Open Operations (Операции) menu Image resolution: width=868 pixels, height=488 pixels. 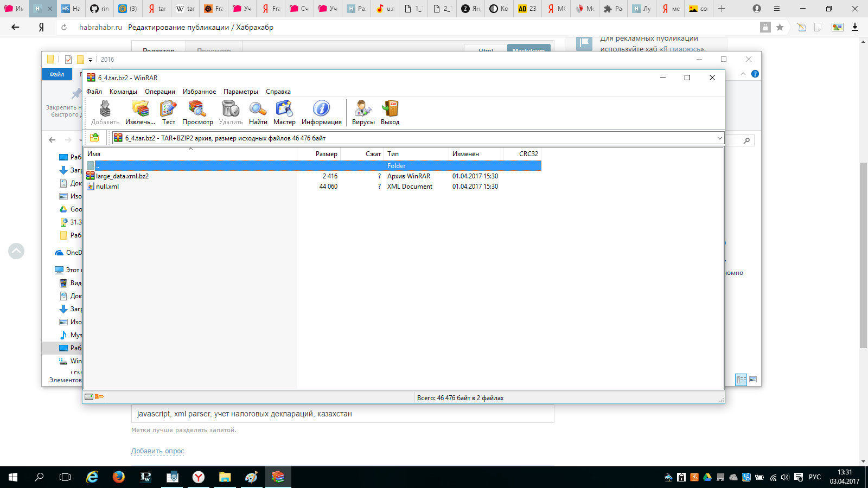(160, 92)
